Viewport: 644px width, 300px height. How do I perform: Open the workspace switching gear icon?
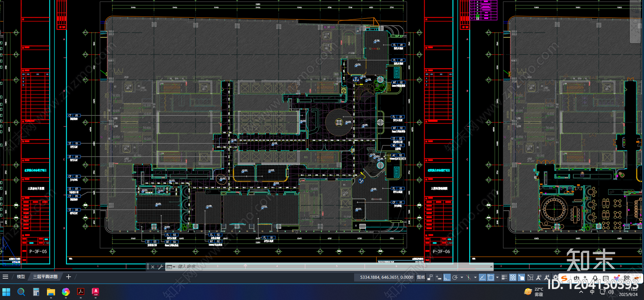click(555, 277)
